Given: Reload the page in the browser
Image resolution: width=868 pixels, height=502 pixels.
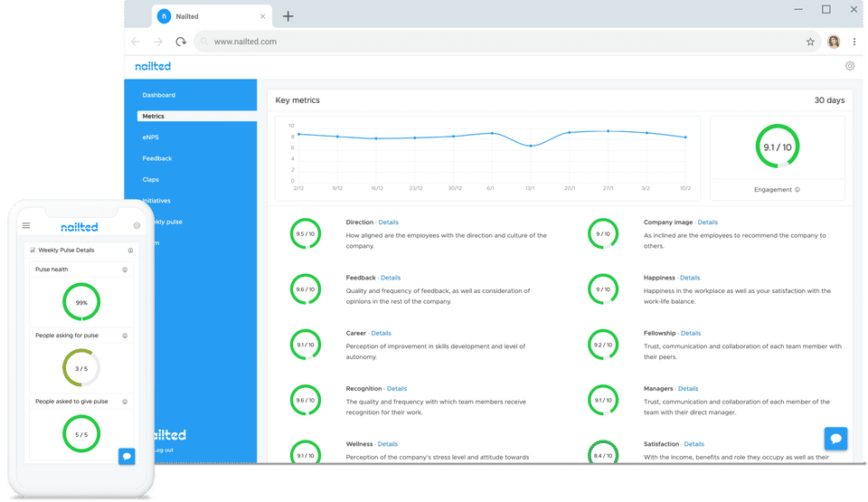Looking at the screenshot, I should point(181,42).
